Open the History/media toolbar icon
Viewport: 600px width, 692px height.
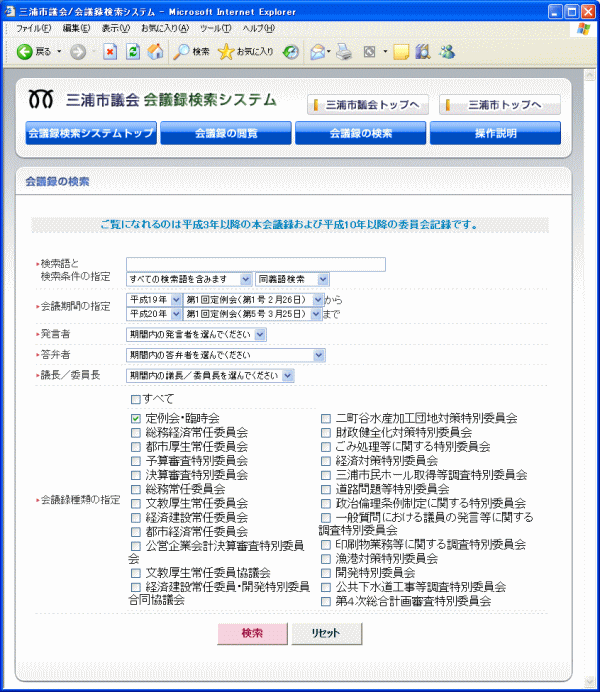291,52
